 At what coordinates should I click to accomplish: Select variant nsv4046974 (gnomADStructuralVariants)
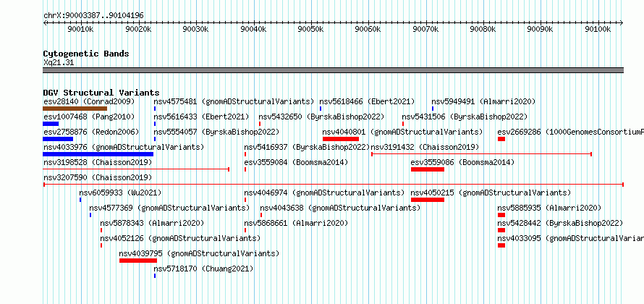point(324,193)
